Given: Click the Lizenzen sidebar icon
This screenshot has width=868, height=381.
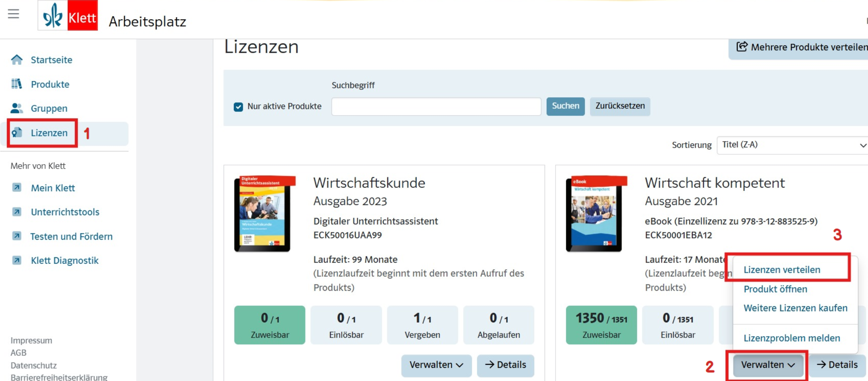Looking at the screenshot, I should pyautogui.click(x=17, y=133).
